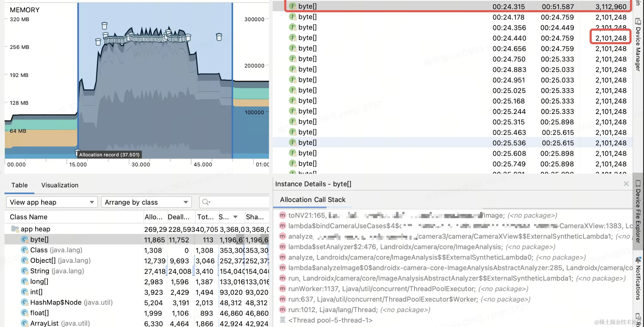The width and height of the screenshot is (644, 327).
Task: Close the Instance Details panel
Action: tap(626, 184)
